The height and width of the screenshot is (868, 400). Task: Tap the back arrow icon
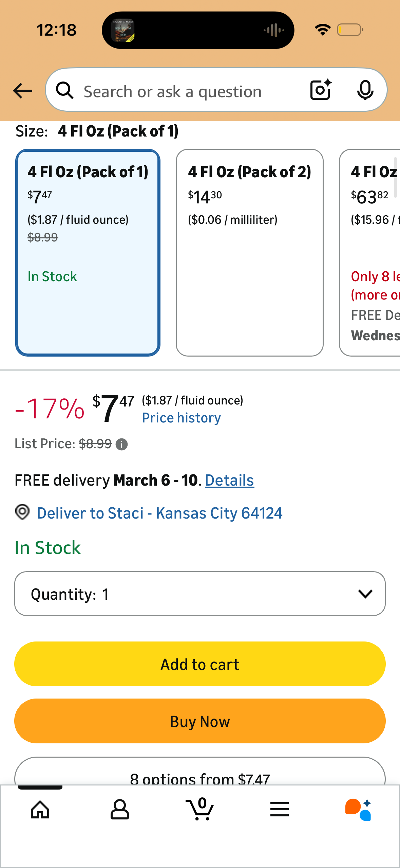click(22, 91)
